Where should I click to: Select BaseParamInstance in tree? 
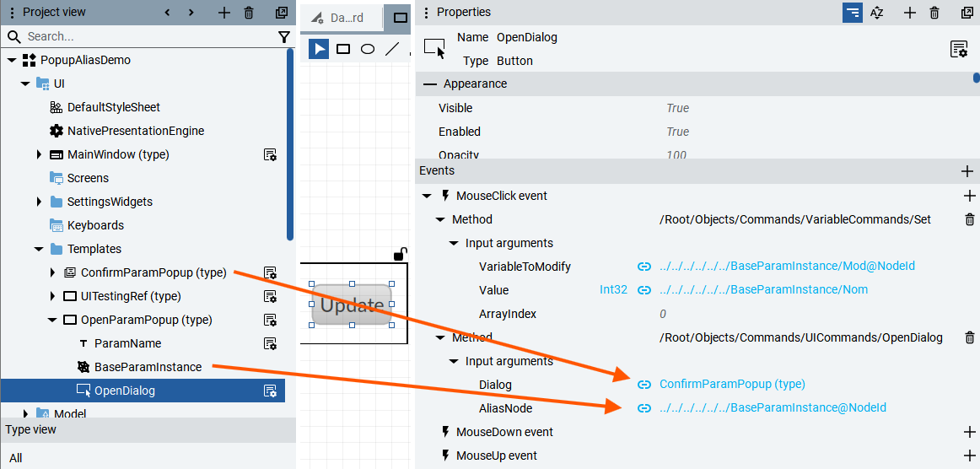148,367
